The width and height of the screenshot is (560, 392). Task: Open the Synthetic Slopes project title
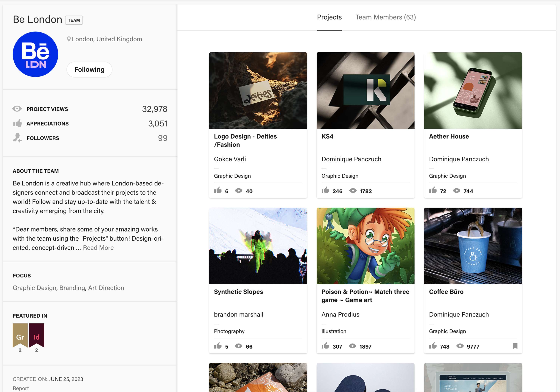238,292
